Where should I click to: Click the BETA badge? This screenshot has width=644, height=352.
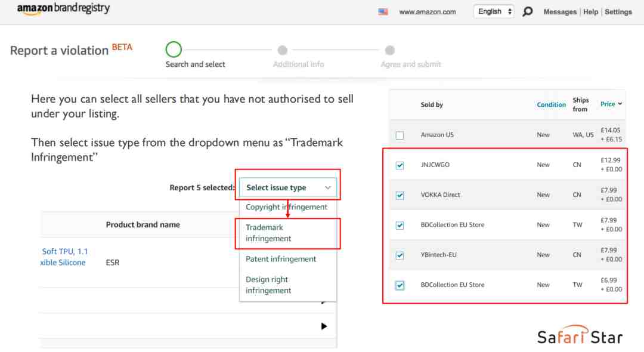pyautogui.click(x=122, y=47)
